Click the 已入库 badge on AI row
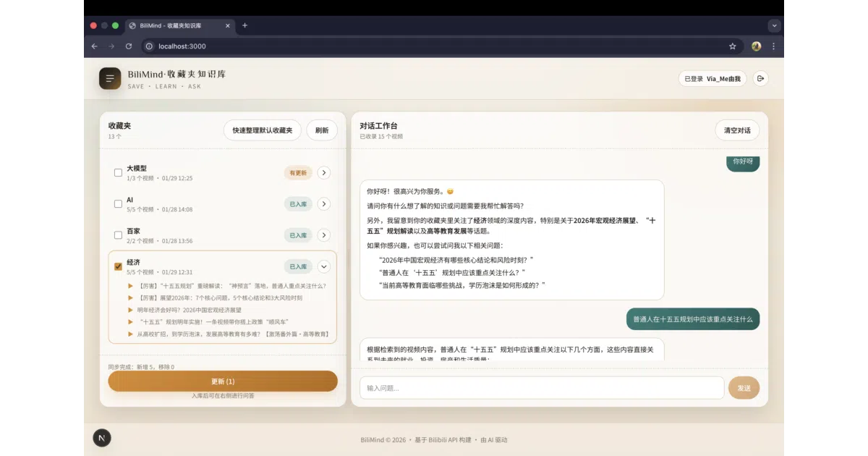 pos(298,204)
